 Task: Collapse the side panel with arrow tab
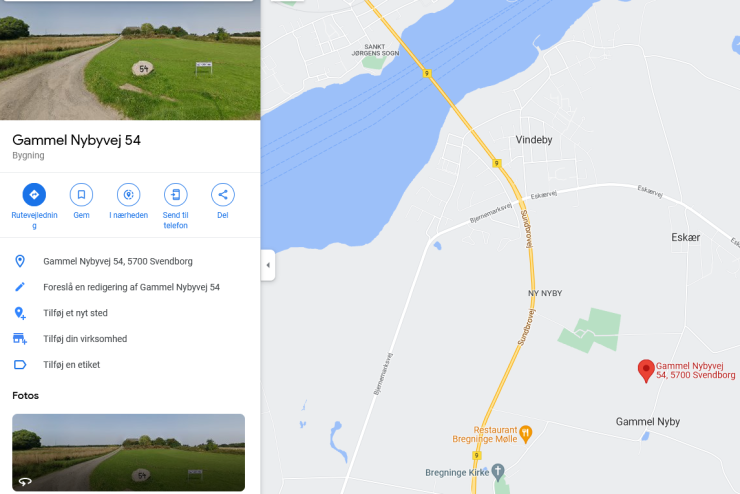pyautogui.click(x=268, y=265)
